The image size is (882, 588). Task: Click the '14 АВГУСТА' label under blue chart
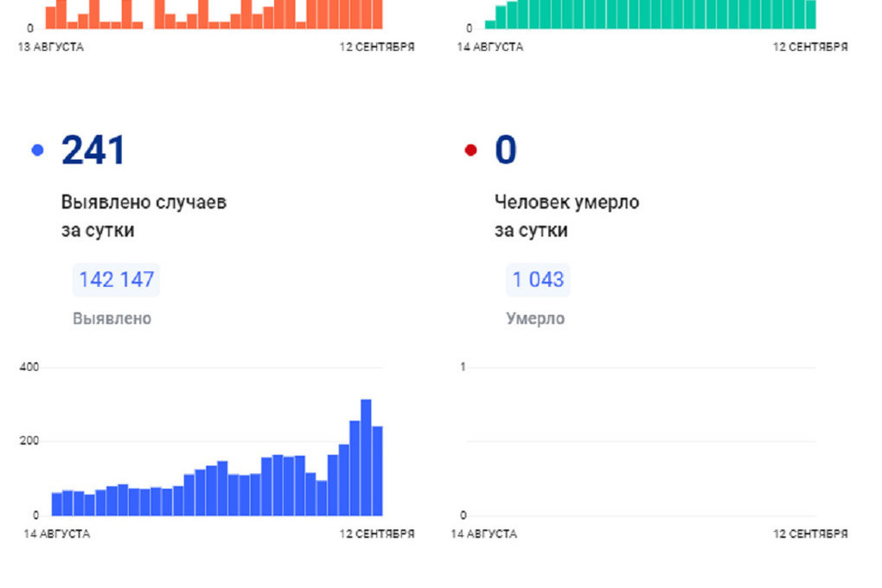57,534
